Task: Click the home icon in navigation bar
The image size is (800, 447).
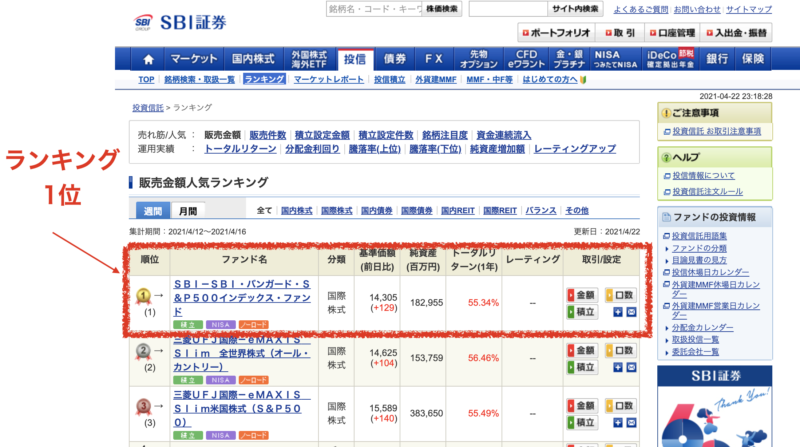Action: 148,59
